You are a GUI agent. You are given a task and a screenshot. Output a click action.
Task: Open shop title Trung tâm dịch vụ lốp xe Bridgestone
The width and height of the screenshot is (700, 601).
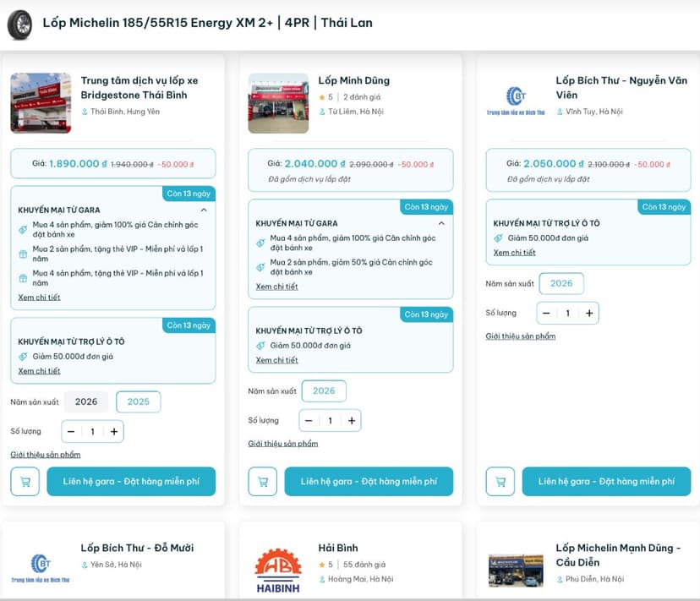tap(139, 88)
